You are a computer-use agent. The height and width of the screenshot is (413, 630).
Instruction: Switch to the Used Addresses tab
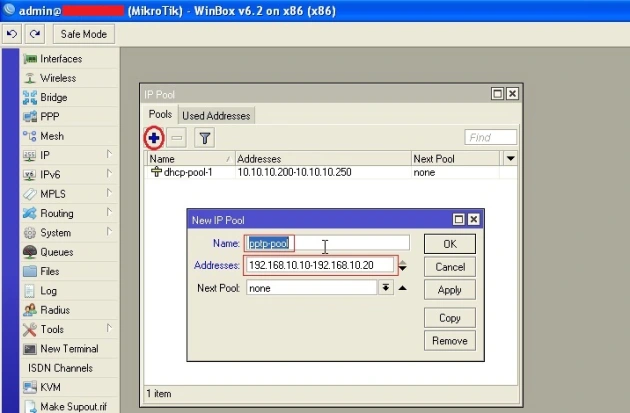click(x=217, y=116)
